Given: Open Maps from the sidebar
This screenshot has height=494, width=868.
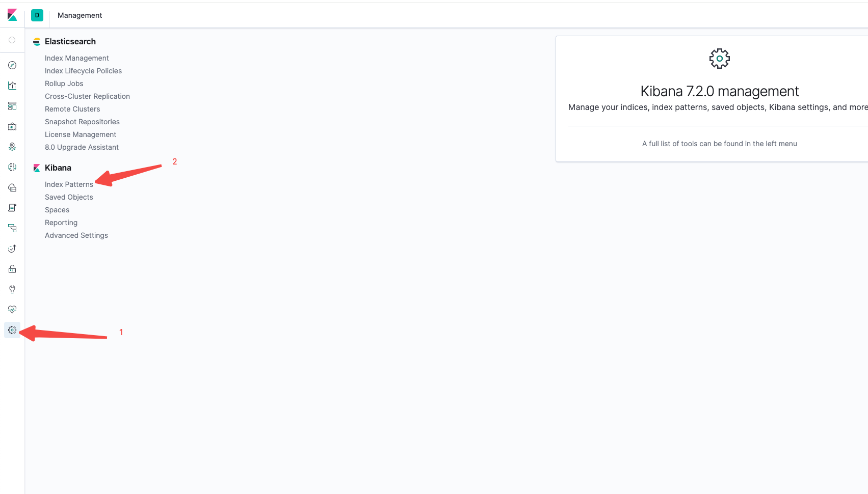Looking at the screenshot, I should tap(12, 147).
